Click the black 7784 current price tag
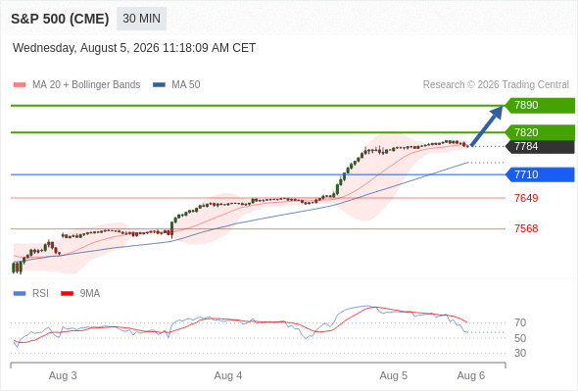The height and width of the screenshot is (392, 578). point(540,146)
